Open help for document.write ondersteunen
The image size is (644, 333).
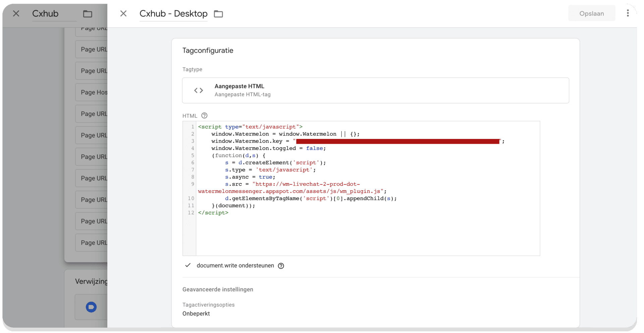281,266
